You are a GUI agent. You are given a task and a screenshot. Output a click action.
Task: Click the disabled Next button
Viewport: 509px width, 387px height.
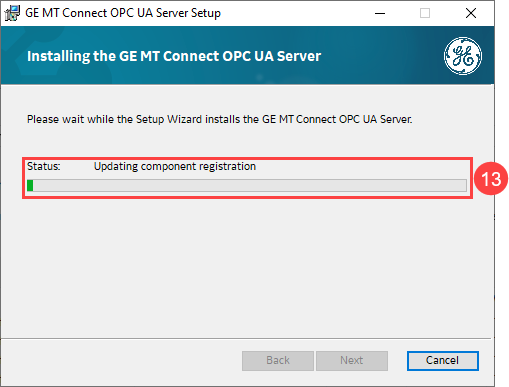pyautogui.click(x=352, y=360)
